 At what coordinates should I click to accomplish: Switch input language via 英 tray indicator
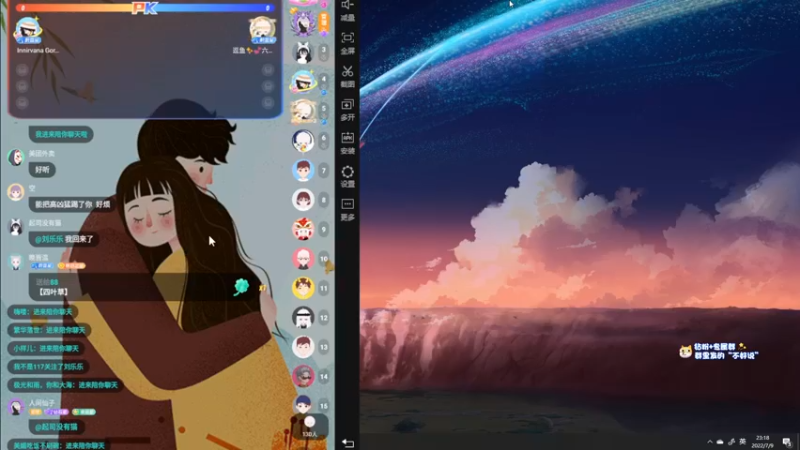[742, 442]
